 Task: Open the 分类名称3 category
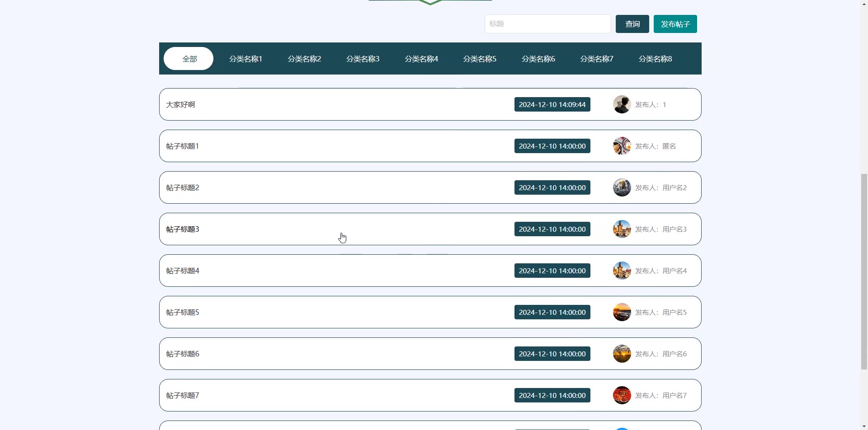[x=363, y=59]
